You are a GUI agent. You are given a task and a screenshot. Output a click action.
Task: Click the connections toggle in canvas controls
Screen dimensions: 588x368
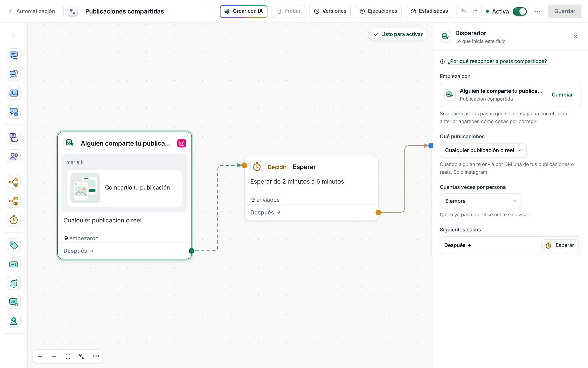[x=96, y=356]
